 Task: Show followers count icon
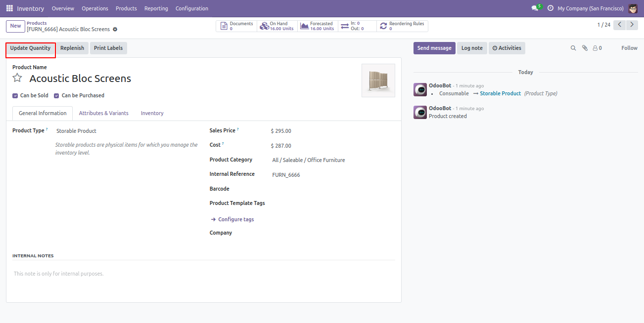[x=597, y=48]
